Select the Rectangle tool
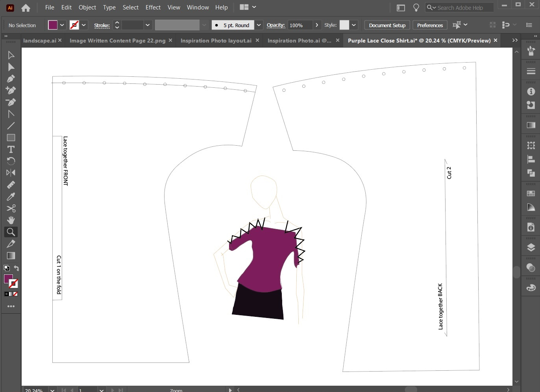Screen dimensions: 540x392 pyautogui.click(x=11, y=138)
